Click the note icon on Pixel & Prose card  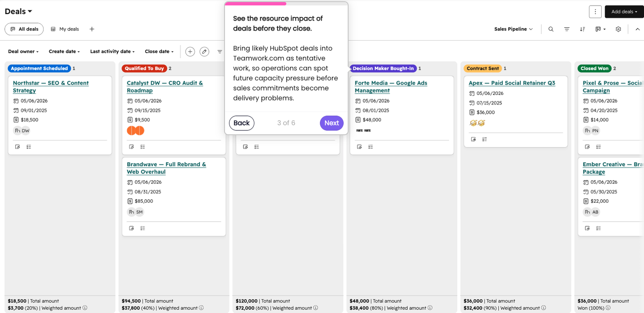point(587,147)
